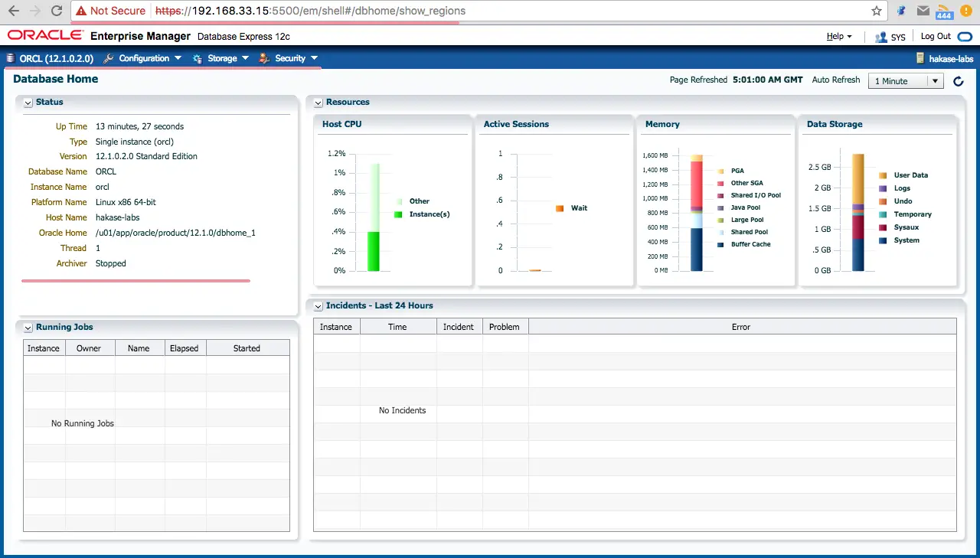Reload the page with browser refresh icon
The image size is (980, 558).
[x=57, y=11]
